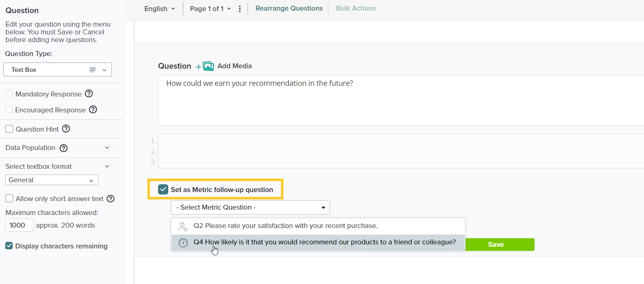The width and height of the screenshot is (644, 284).
Task: Select the Mandatory Response radio button
Action: point(9,94)
